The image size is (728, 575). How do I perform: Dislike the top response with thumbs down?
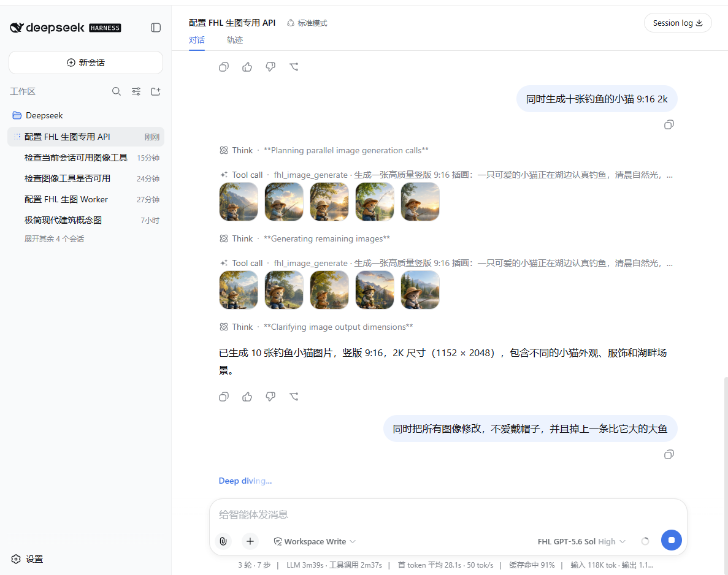[270, 67]
